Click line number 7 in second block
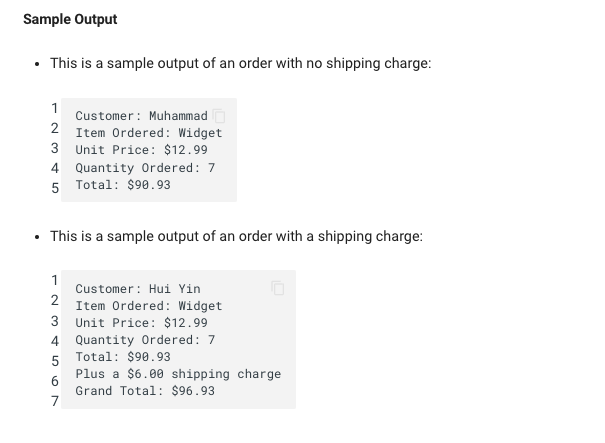 click(x=55, y=401)
